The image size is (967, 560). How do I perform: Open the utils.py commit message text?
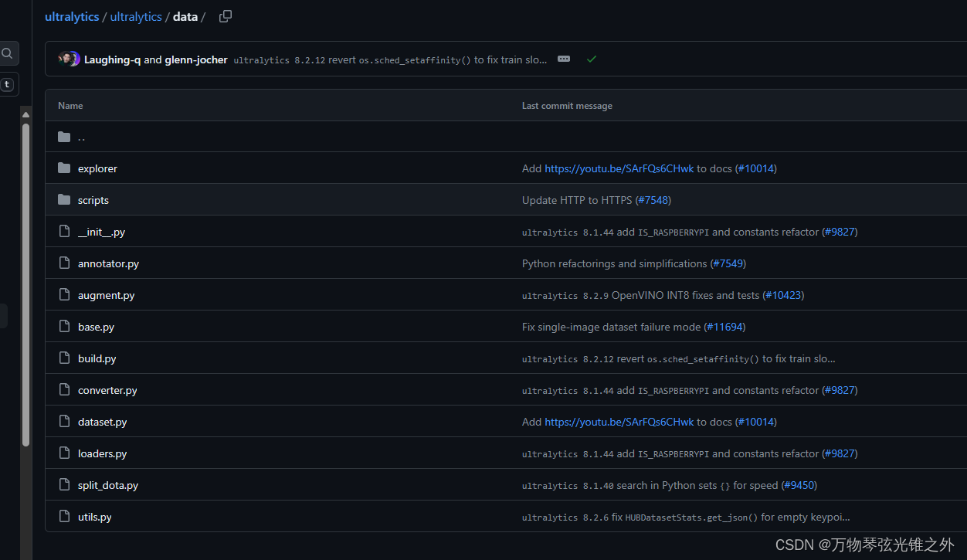[686, 517]
